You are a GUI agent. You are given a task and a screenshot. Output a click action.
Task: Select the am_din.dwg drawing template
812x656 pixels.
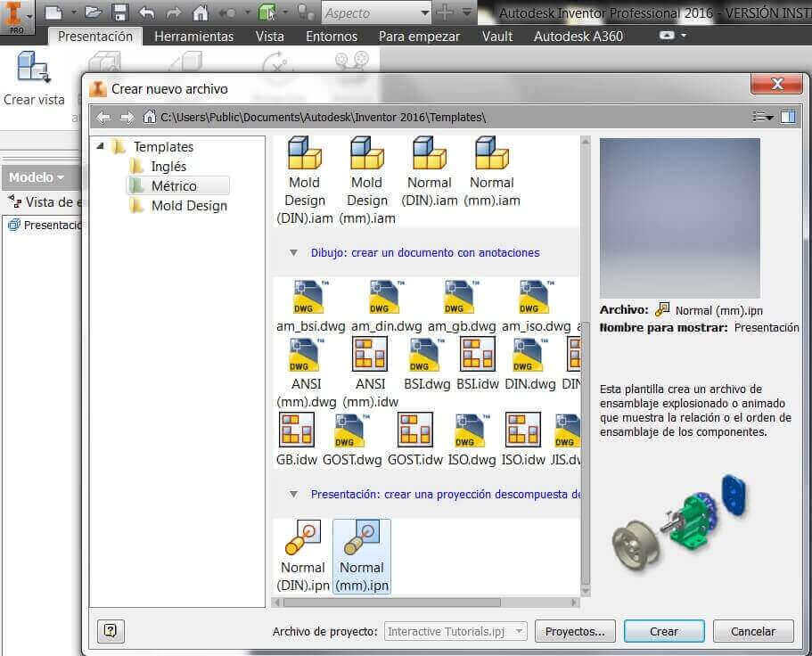point(386,306)
